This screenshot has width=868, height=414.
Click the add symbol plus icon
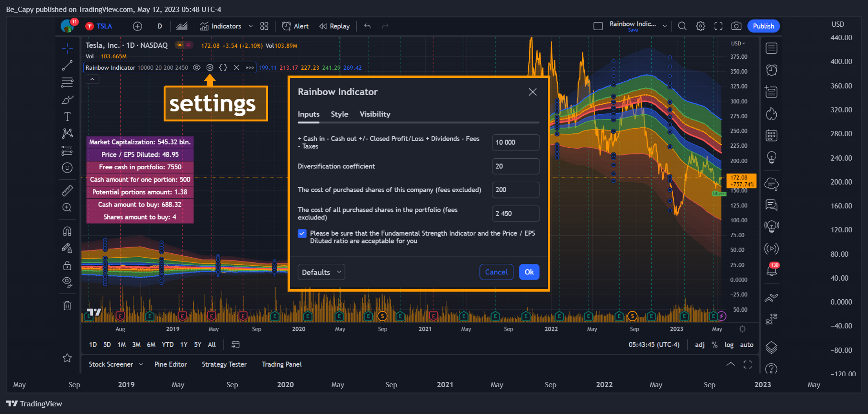coord(137,26)
